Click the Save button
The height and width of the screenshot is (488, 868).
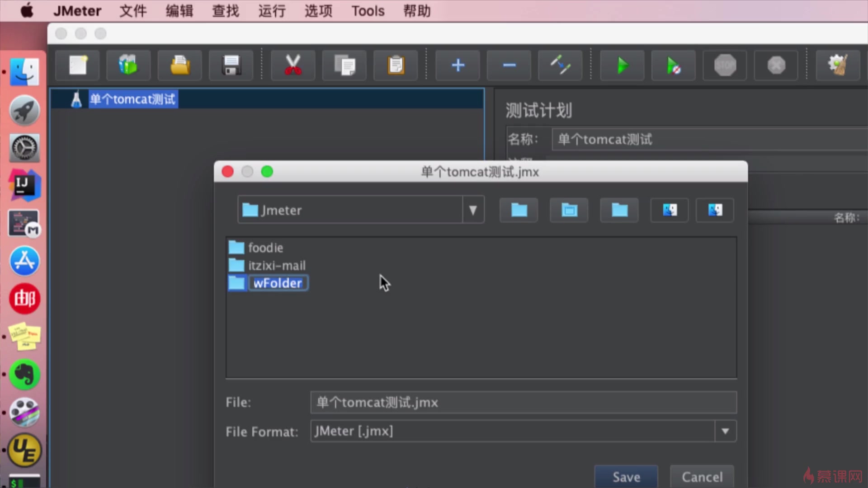pyautogui.click(x=626, y=477)
